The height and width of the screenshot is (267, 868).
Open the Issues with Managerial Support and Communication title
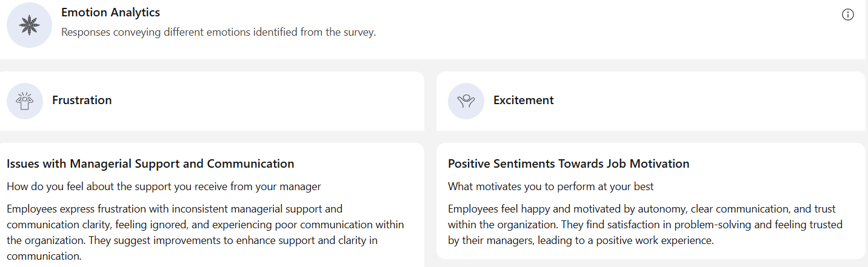point(150,163)
